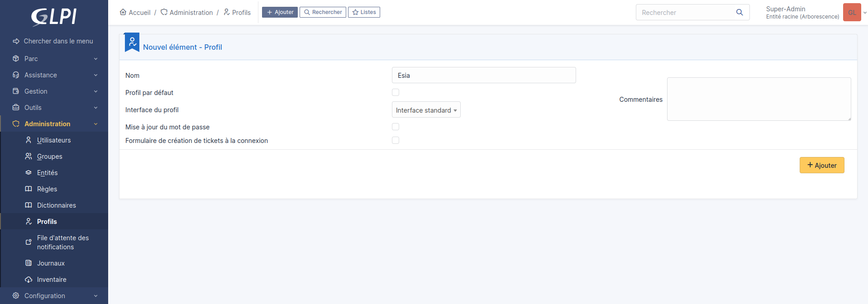Expand the Parc menu section

click(x=54, y=59)
